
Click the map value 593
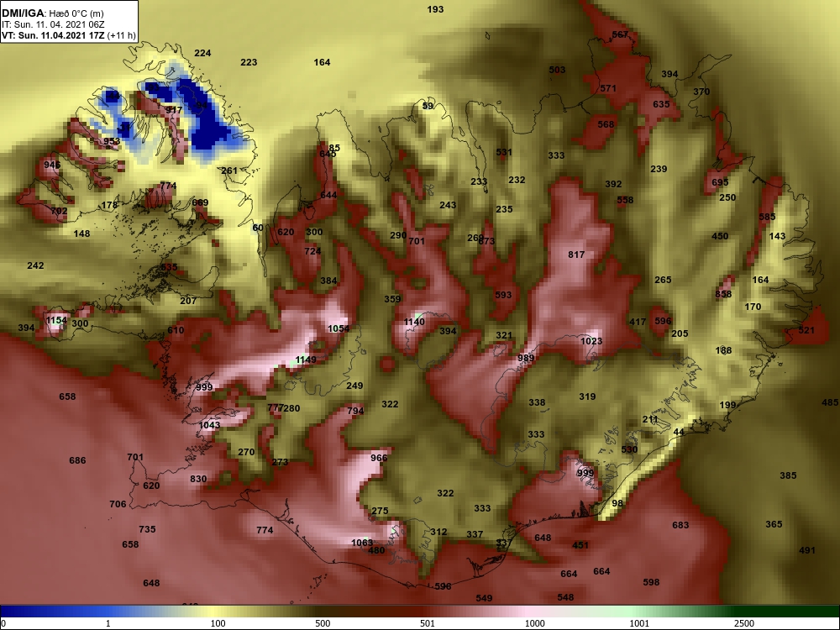503,295
